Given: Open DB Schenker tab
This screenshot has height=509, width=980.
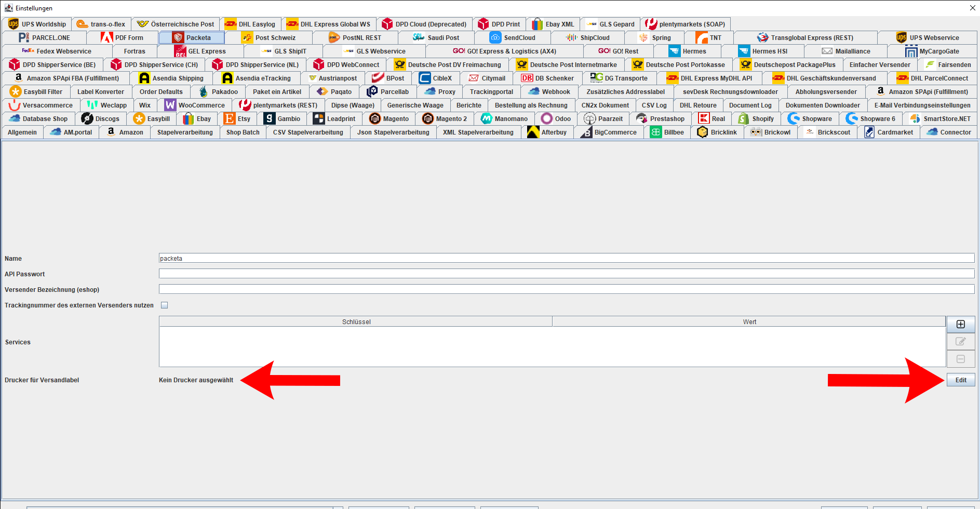Looking at the screenshot, I should (x=548, y=78).
